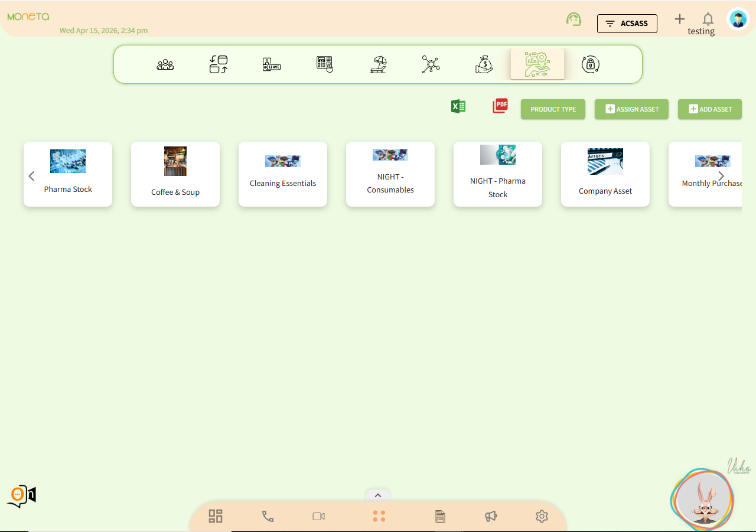Screen dimensions: 756x532
Task: Open the payroll money bag icon
Action: pyautogui.click(x=484, y=64)
